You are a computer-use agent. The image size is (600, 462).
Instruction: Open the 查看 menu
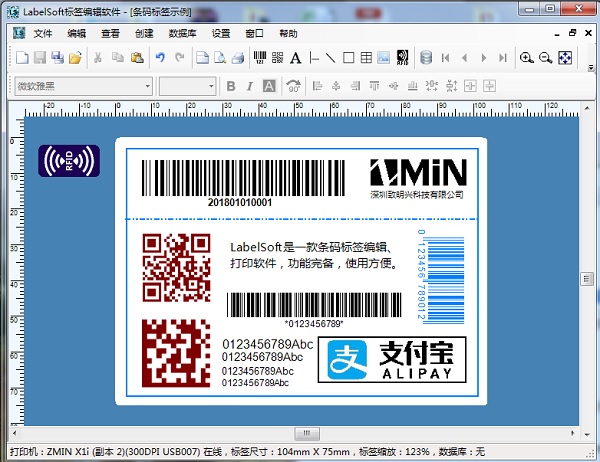coord(110,34)
